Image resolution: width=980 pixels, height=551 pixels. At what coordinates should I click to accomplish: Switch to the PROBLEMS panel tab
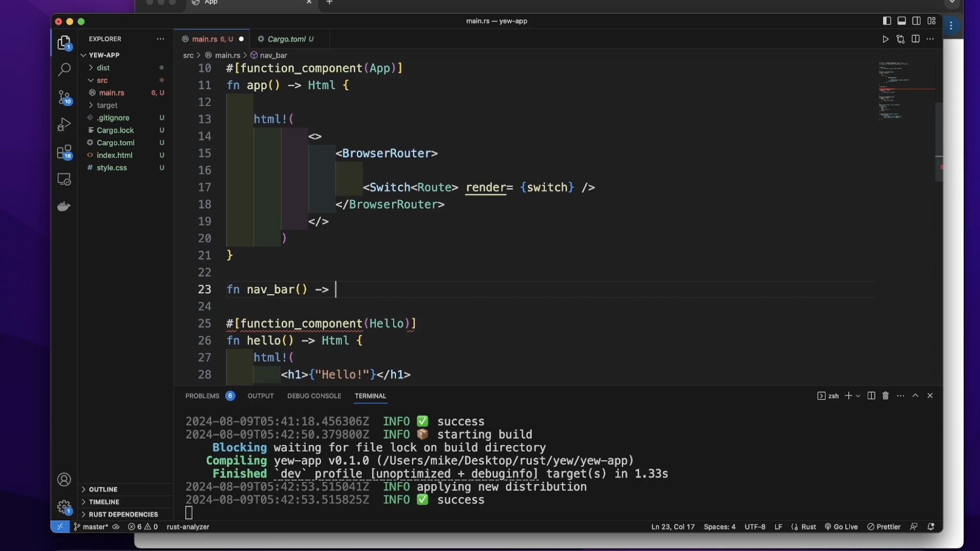pyautogui.click(x=203, y=396)
